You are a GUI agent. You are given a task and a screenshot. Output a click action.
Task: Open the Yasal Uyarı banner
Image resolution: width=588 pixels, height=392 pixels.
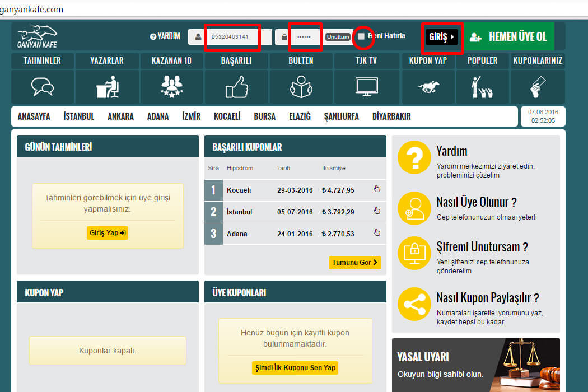click(476, 365)
